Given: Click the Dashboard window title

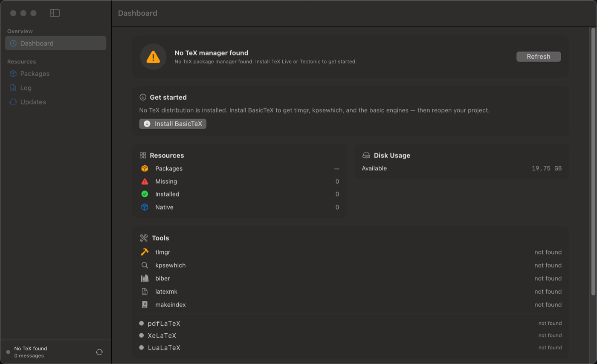Looking at the screenshot, I should [138, 13].
